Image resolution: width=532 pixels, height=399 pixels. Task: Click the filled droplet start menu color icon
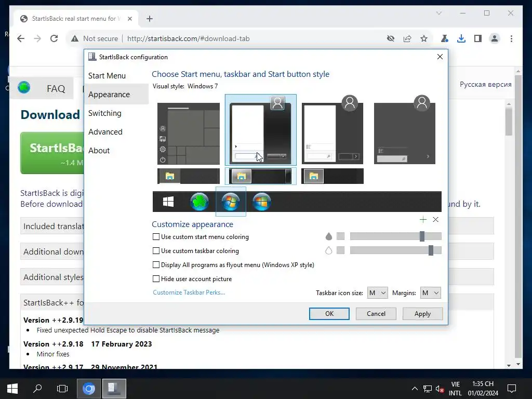point(328,236)
